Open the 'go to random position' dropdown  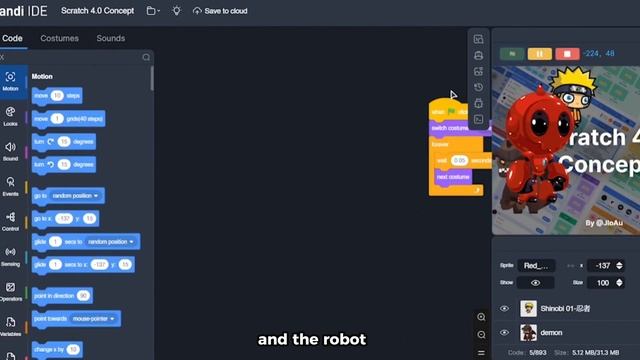[x=75, y=196]
